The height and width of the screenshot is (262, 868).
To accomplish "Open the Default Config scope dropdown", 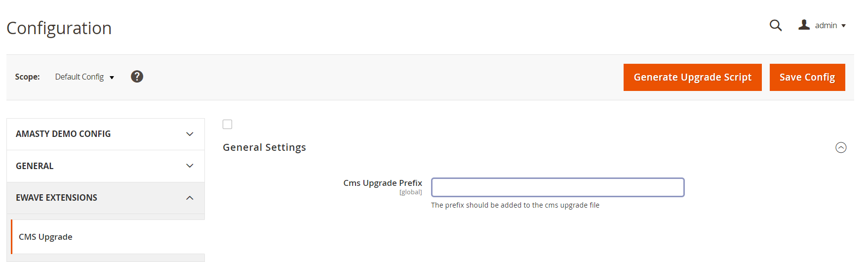I will 80,77.
